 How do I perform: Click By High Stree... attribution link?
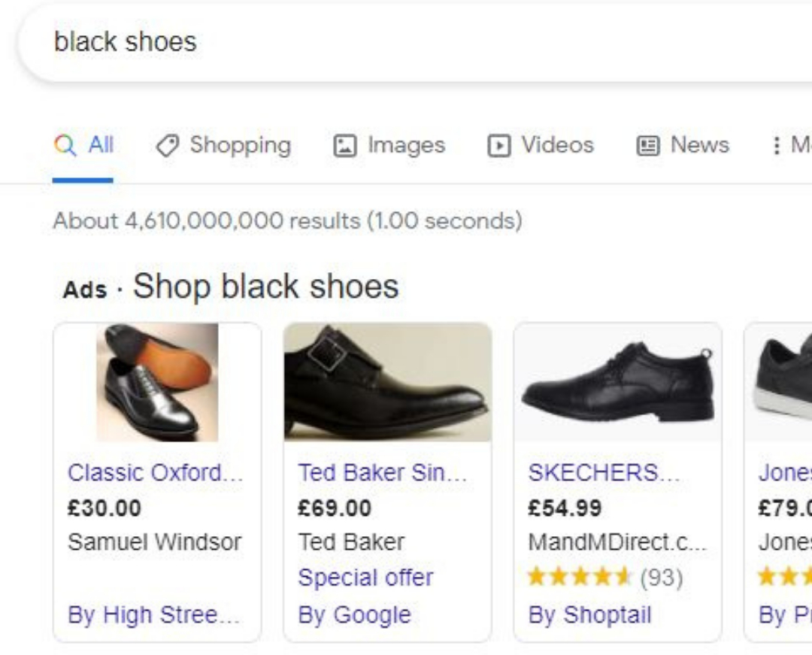[153, 614]
